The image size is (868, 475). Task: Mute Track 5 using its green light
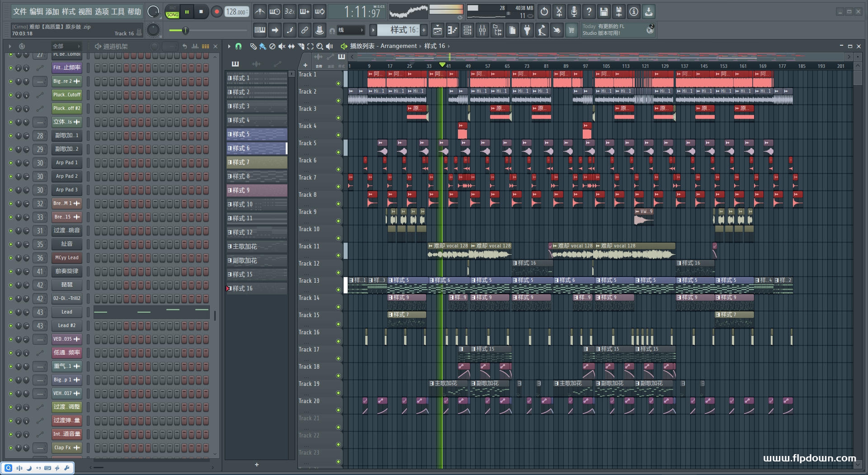pos(338,152)
